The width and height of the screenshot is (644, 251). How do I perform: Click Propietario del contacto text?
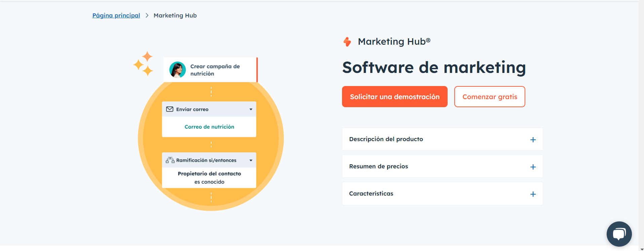coord(210,174)
